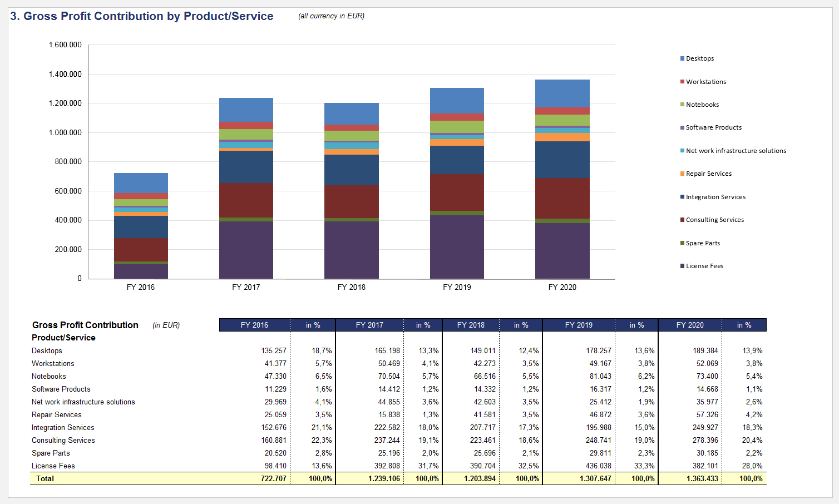
Task: Select the Workstations legend marker
Action: [682, 82]
